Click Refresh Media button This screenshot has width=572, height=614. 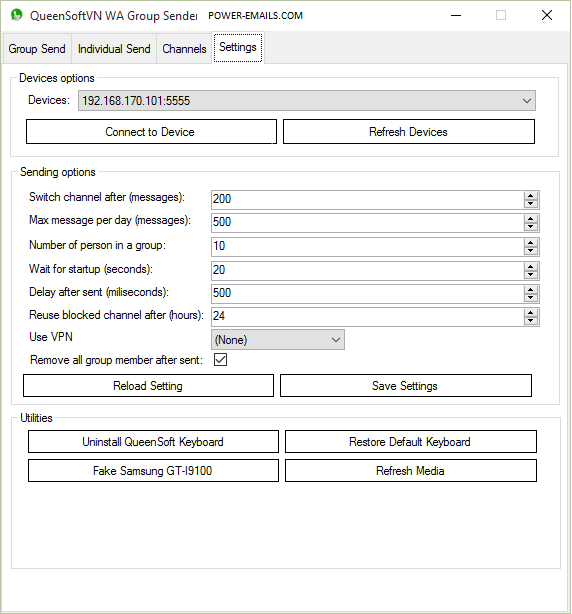pos(410,470)
